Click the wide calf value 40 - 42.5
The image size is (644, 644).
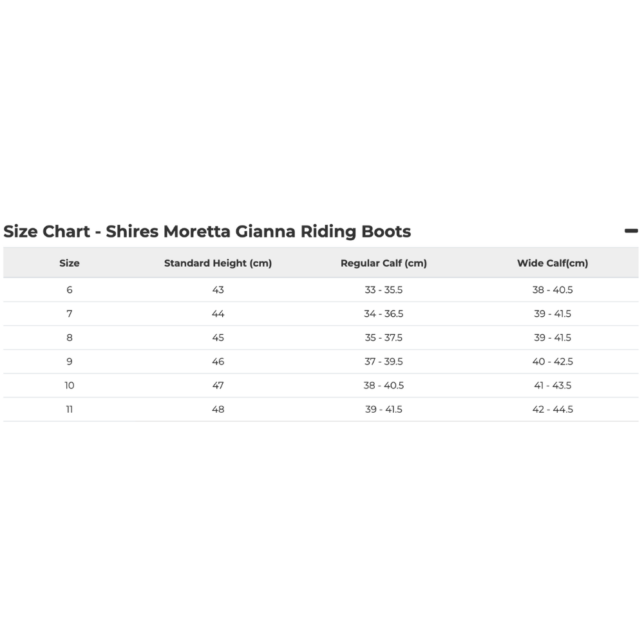[x=553, y=361]
